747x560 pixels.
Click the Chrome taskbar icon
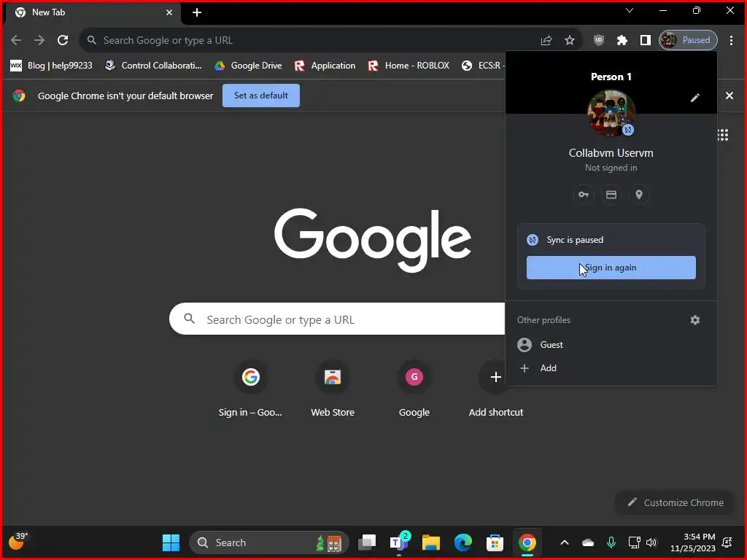[x=527, y=542]
